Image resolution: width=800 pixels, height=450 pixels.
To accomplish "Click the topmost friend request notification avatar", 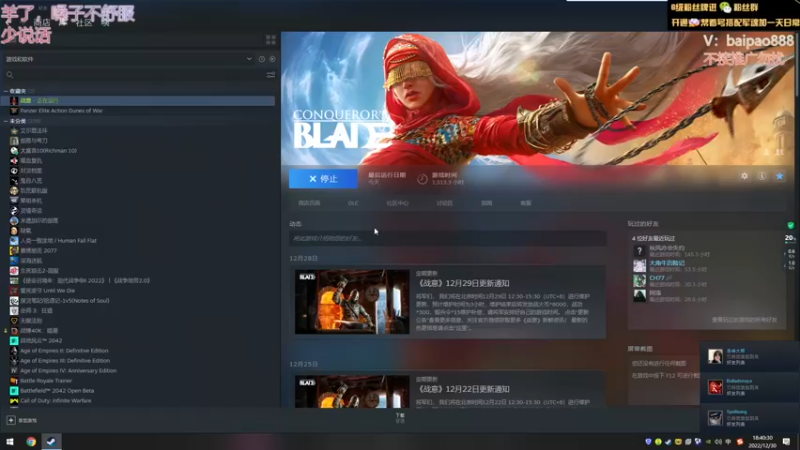I will pyautogui.click(x=715, y=356).
